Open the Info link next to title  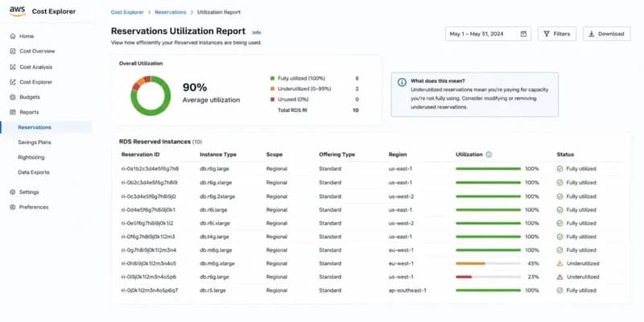(256, 32)
